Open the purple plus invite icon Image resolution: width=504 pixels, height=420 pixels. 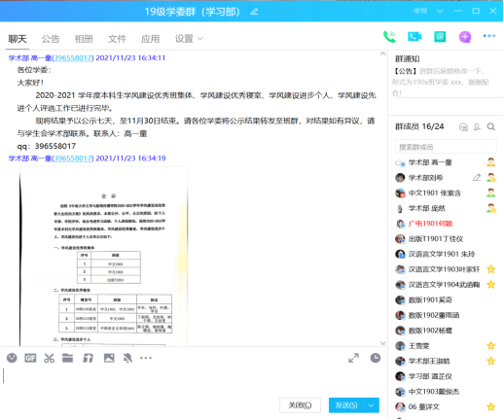click(465, 37)
